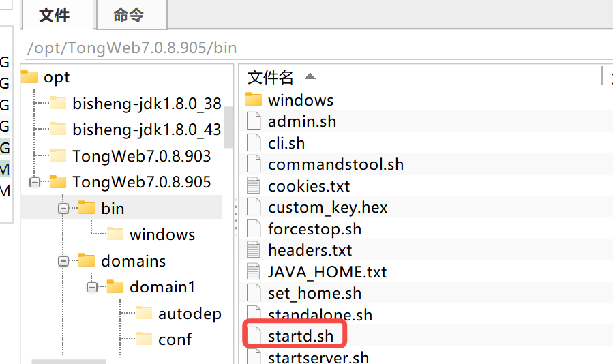
Task: Select the file name standalone.sh
Action: (x=320, y=315)
